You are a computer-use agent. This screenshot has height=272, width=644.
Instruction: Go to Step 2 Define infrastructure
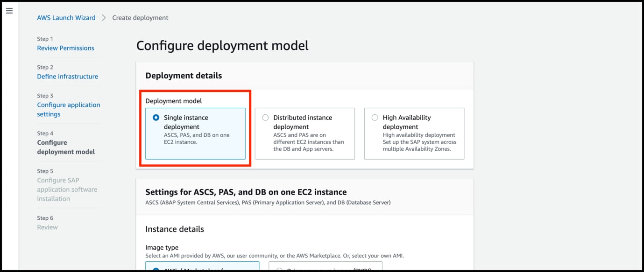[67, 76]
